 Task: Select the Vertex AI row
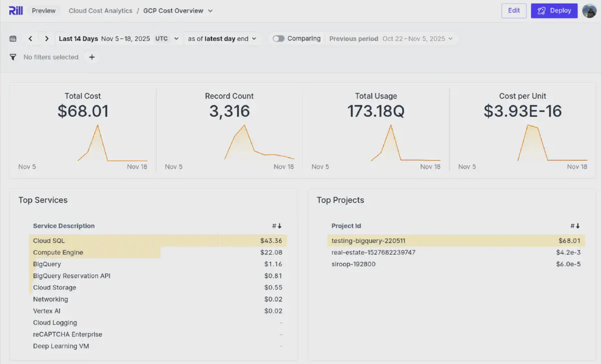[158, 311]
